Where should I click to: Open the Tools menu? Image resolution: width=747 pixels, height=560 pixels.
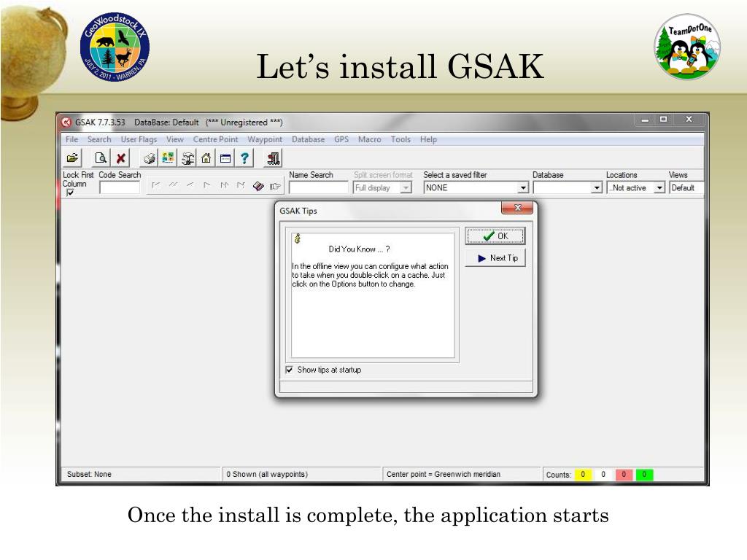coord(400,139)
